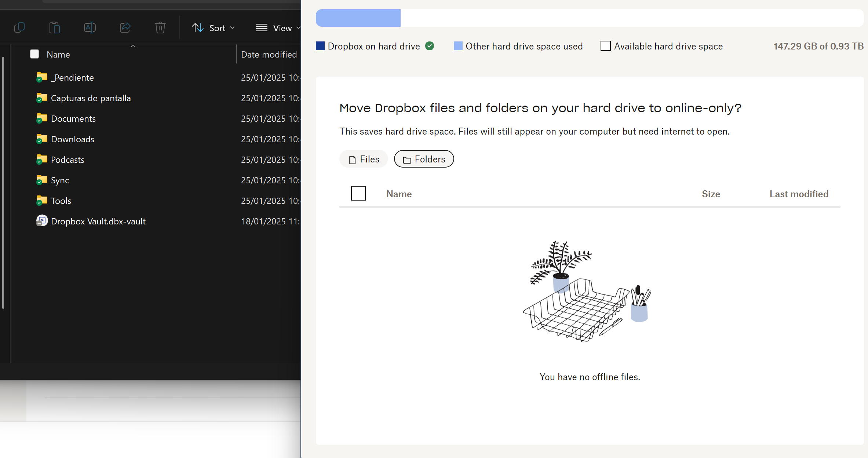
Task: Tick the select-all checkbox beside Name in Explorer
Action: (x=34, y=54)
